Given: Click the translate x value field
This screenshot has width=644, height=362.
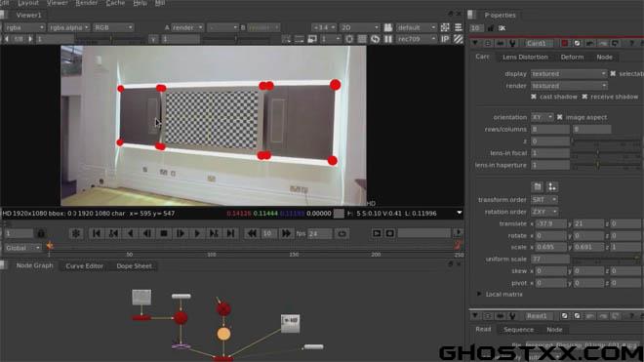Looking at the screenshot, I should coord(551,223).
